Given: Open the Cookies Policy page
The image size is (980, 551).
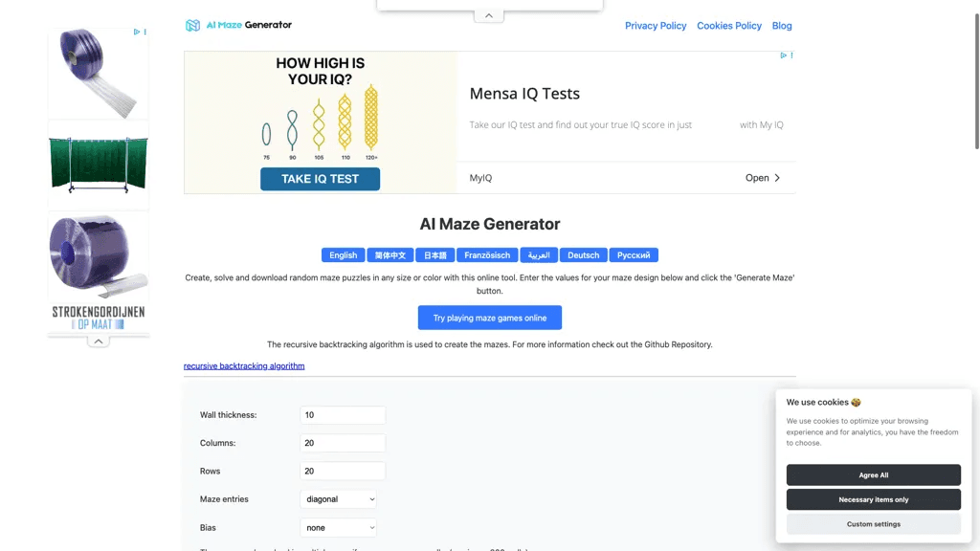Looking at the screenshot, I should click(x=728, y=26).
